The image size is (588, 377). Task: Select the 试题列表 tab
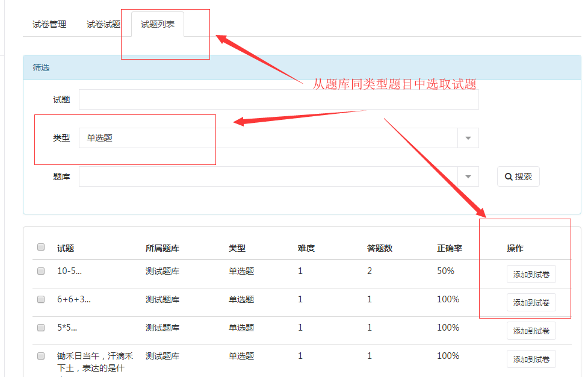[158, 24]
